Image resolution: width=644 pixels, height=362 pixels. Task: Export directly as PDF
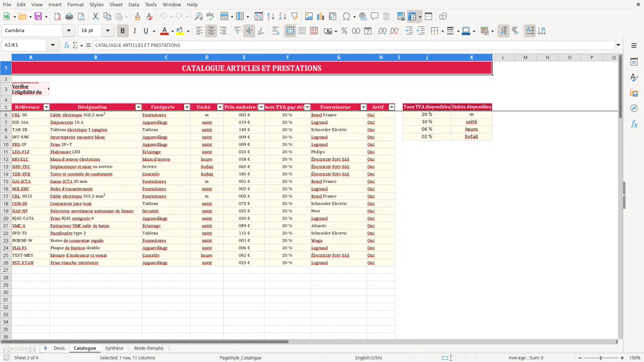pos(57,17)
